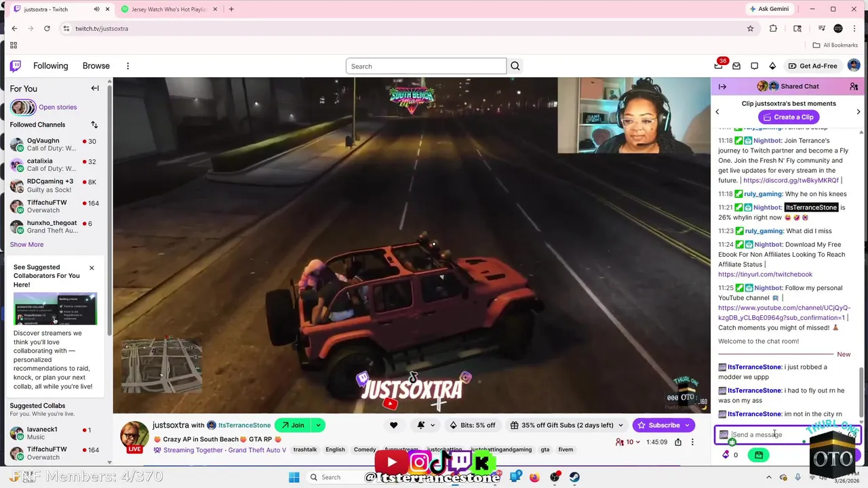Image resolution: width=868 pixels, height=488 pixels.
Task: Click ruly_gaming username at 11:23
Action: point(764,231)
